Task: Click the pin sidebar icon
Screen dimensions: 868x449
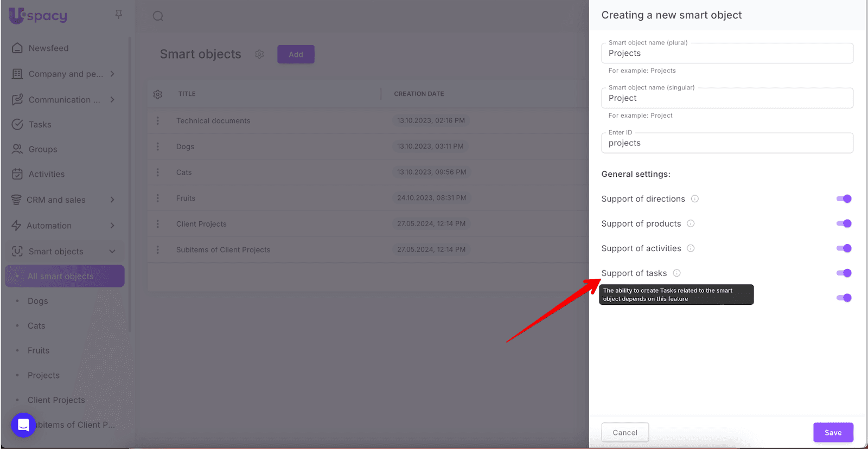Action: coord(118,14)
